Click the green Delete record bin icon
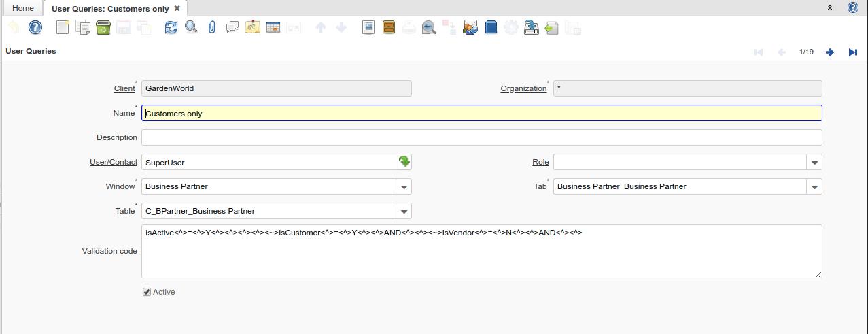Screen dimensions: 868x334 [103, 27]
